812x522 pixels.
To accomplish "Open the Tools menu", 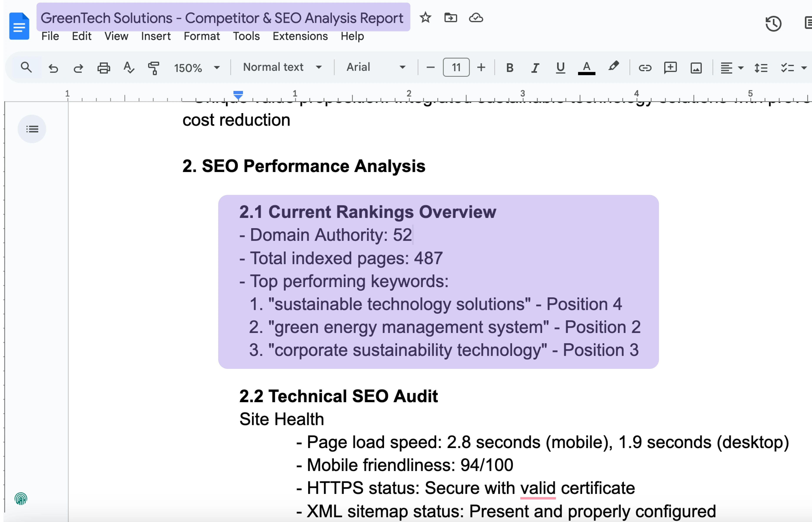I will pyautogui.click(x=246, y=36).
